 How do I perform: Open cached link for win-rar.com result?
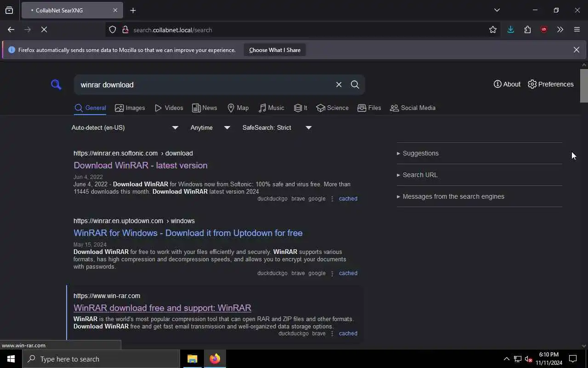coord(348,333)
